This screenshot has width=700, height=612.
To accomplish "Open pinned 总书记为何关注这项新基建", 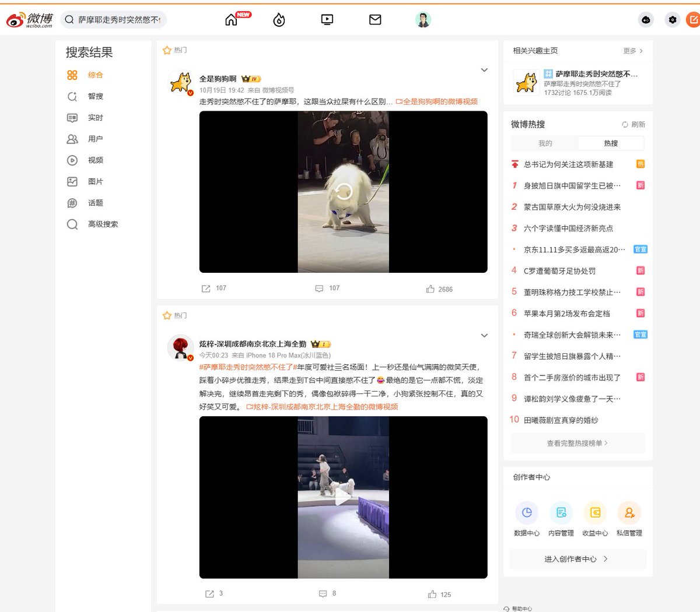I will pyautogui.click(x=569, y=164).
